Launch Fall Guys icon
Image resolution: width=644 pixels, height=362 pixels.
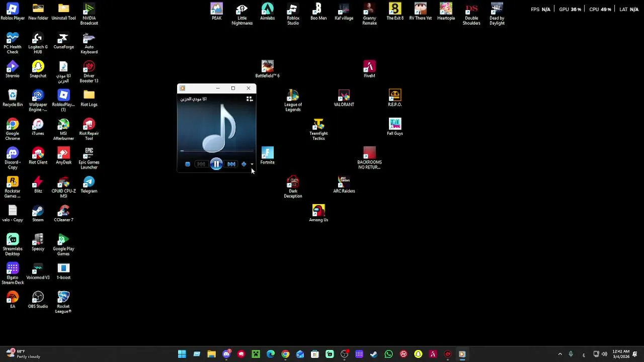(395, 127)
